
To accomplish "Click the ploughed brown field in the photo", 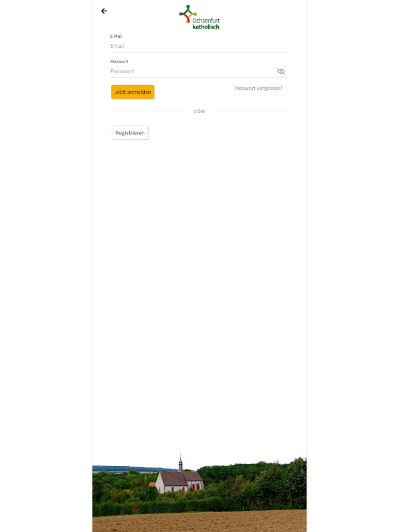I will pyautogui.click(x=199, y=521).
